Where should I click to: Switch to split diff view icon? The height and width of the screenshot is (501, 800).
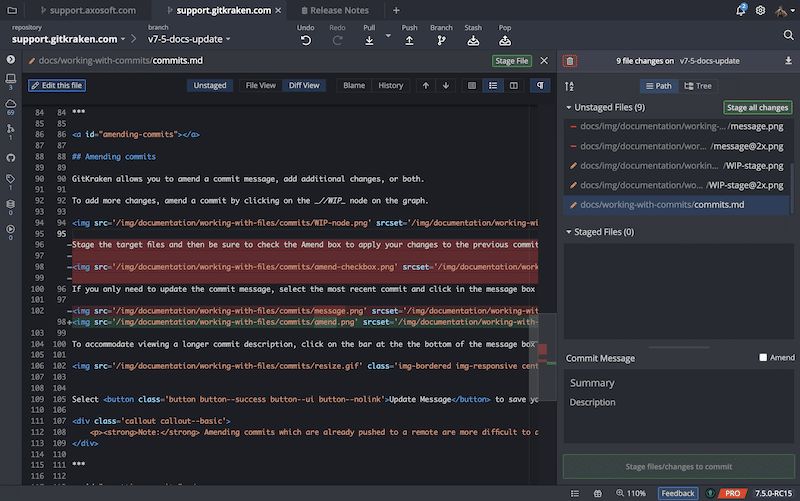pyautogui.click(x=514, y=86)
